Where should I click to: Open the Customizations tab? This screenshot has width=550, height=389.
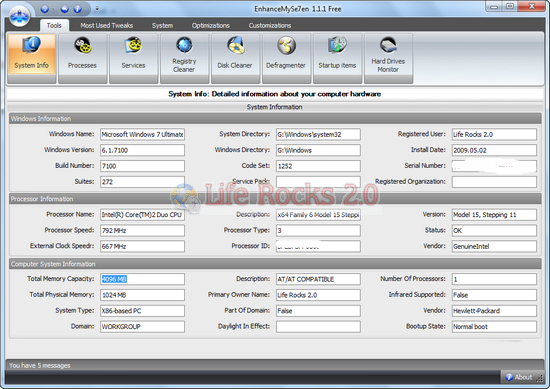270,26
